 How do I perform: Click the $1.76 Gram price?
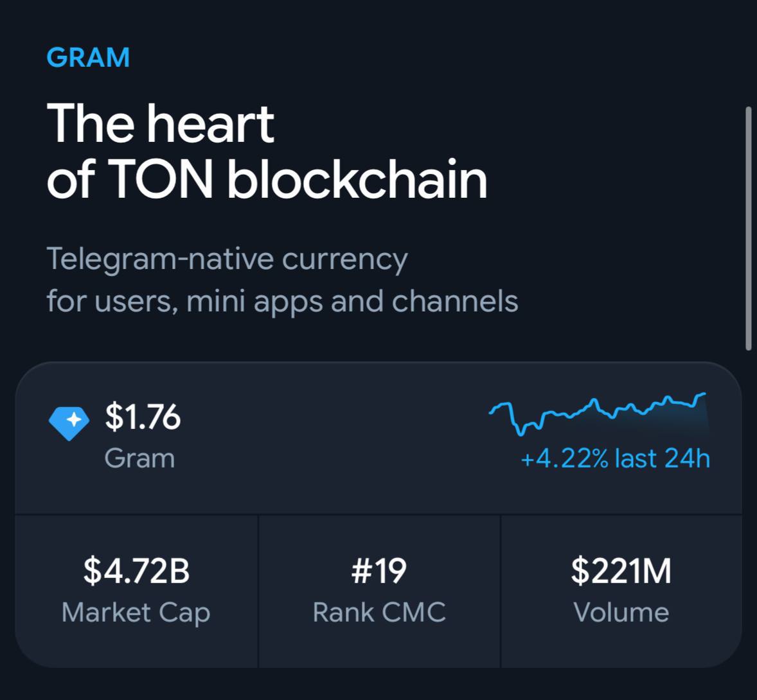[143, 417]
